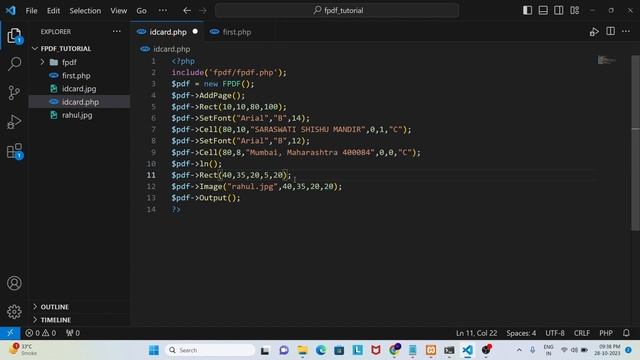Image resolution: width=640 pixels, height=360 pixels.
Task: Click the editor minimap
Action: 607,60
